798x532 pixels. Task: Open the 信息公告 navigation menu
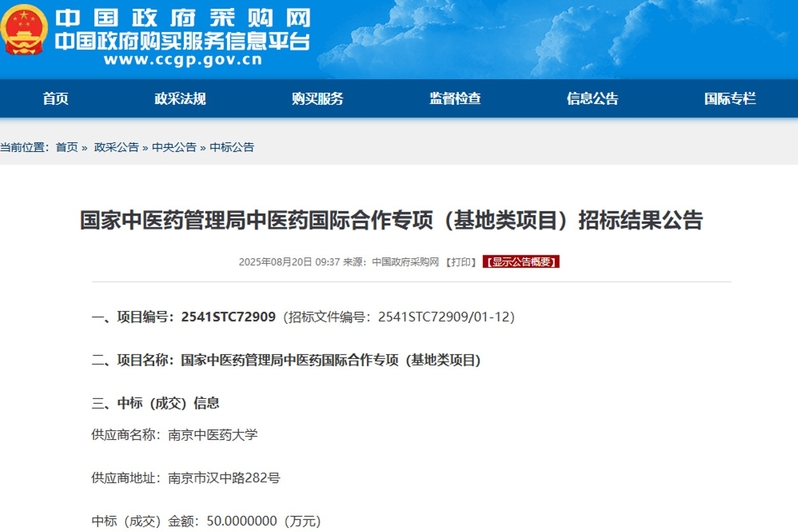click(592, 98)
